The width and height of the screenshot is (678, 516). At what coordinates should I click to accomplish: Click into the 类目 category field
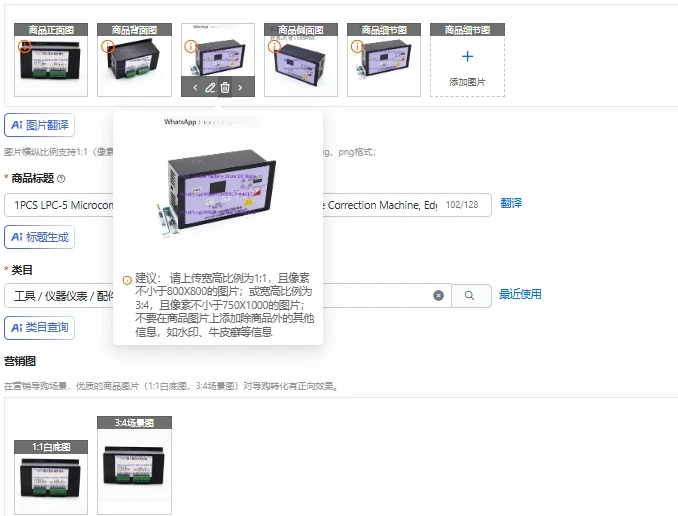pos(227,296)
